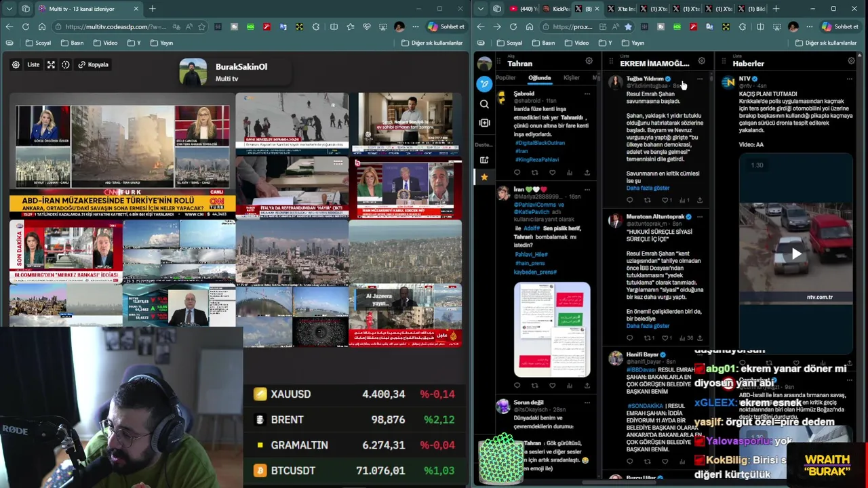Image resolution: width=868 pixels, height=488 pixels.
Task: Open Sohbet et Copilot in left browser
Action: tap(446, 26)
